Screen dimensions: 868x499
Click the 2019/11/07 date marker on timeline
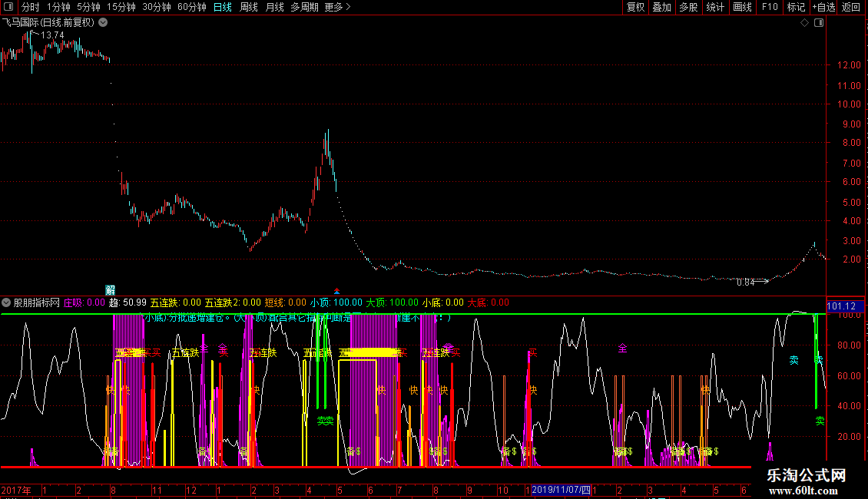tap(562, 490)
